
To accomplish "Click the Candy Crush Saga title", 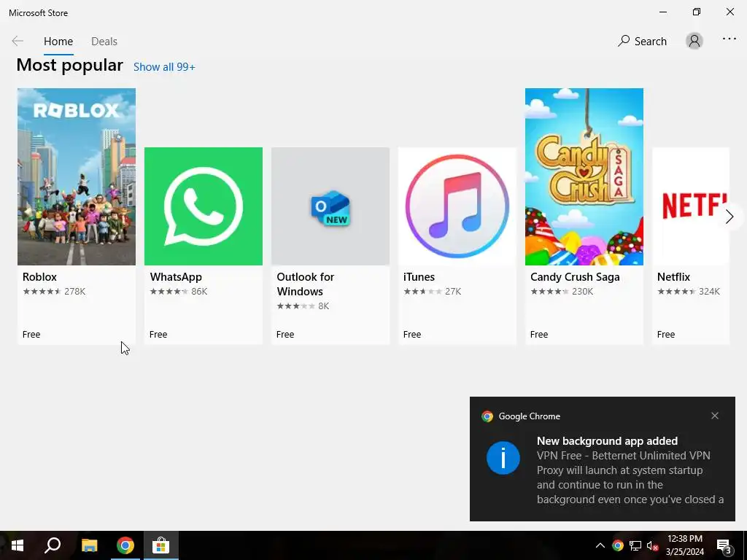I will (575, 276).
